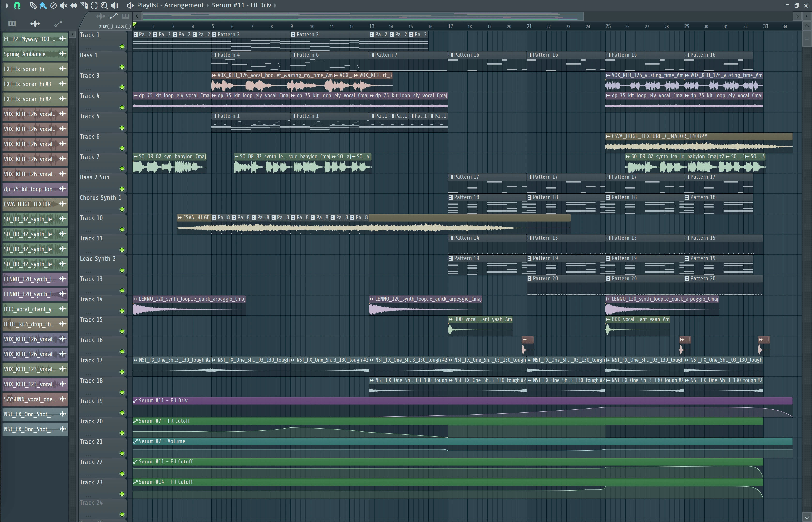Click waveform icon of FXT_fx_sonar_hi #3

[63, 84]
